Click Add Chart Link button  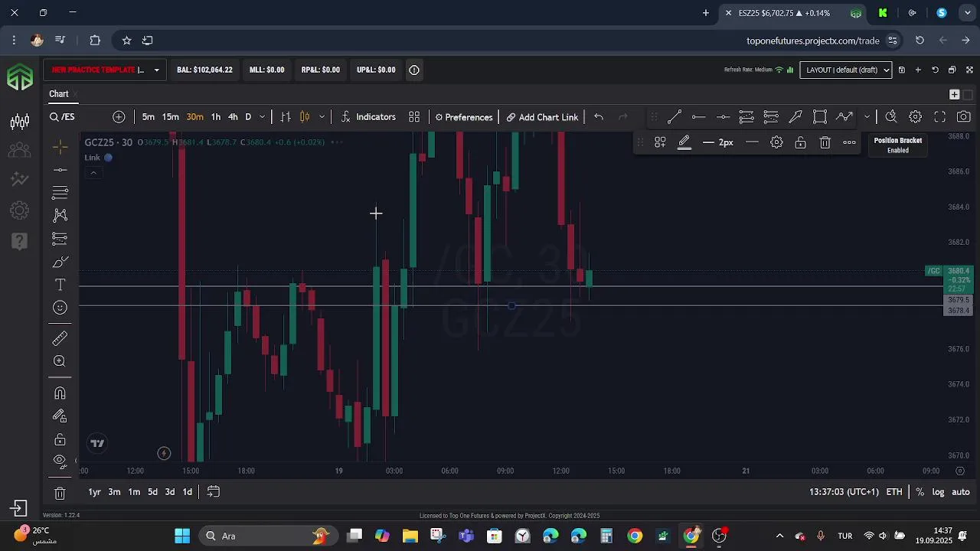(x=542, y=117)
